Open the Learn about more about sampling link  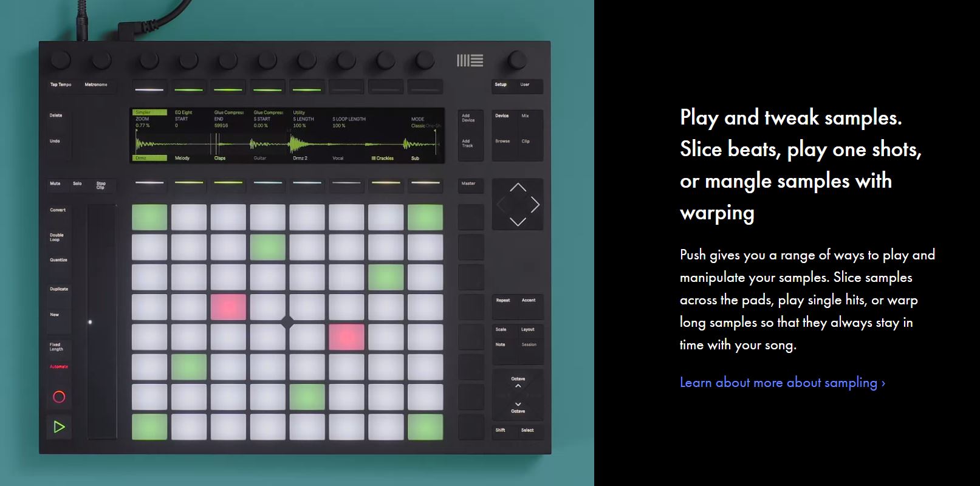click(783, 383)
